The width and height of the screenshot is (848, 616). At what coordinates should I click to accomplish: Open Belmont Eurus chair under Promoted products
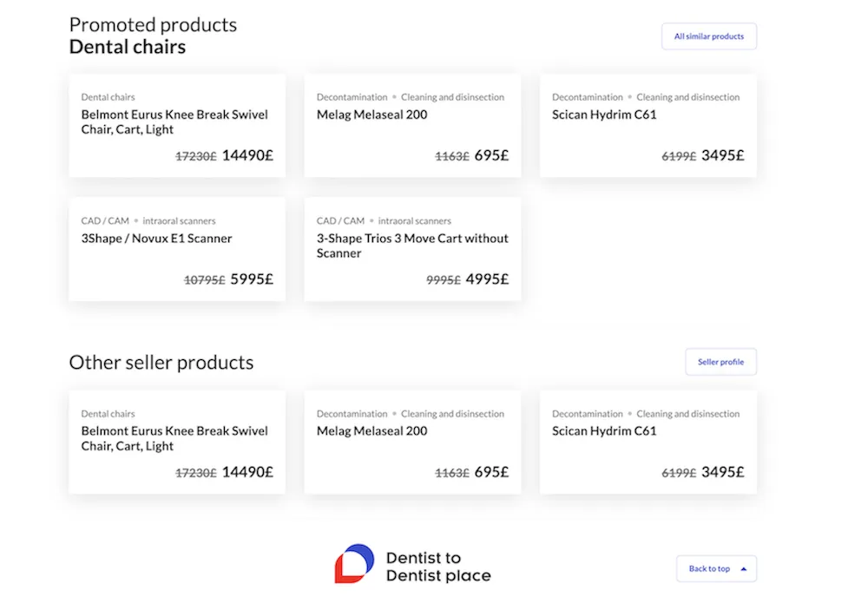(x=177, y=126)
